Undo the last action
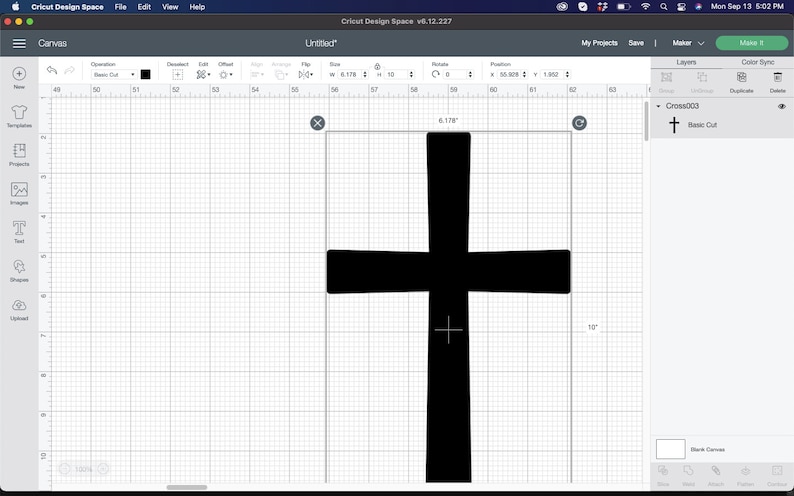This screenshot has width=794, height=496. tap(52, 70)
